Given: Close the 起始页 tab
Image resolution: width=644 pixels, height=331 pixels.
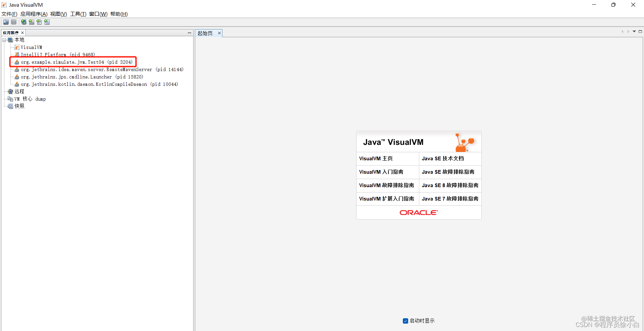Looking at the screenshot, I should click(x=219, y=33).
